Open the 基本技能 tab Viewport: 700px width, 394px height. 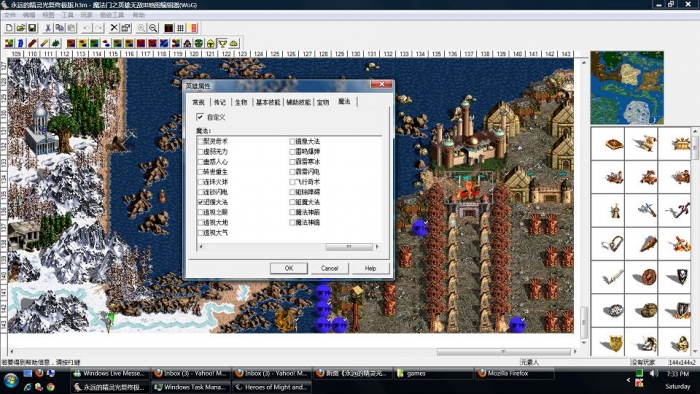tap(268, 102)
